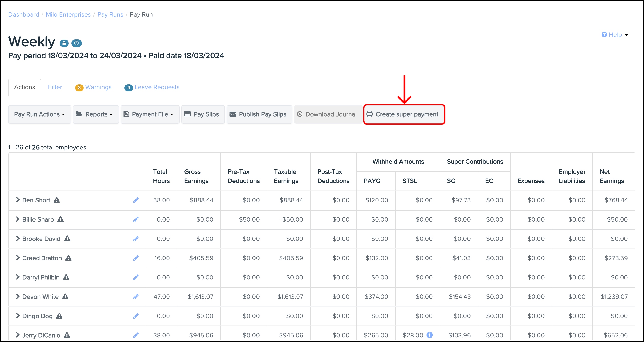
Task: Click the lock icon beside Weekly title
Action: pos(64,43)
